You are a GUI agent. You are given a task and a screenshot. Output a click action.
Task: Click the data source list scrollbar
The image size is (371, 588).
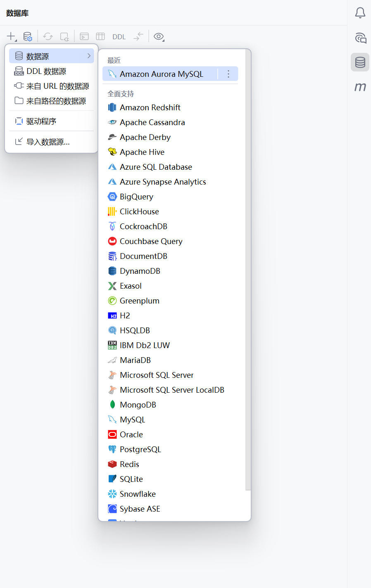[248, 270]
